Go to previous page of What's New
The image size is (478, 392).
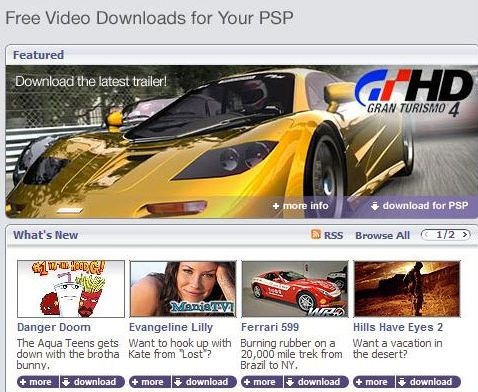pos(426,235)
